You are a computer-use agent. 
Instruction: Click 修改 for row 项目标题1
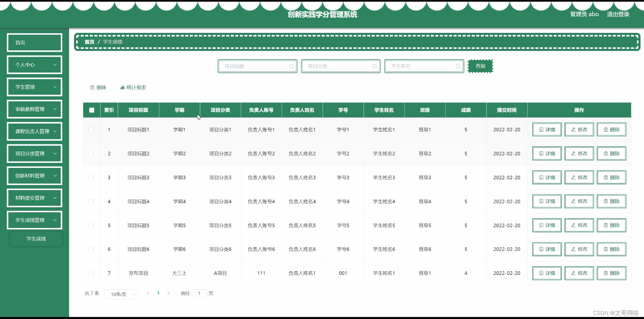pos(579,130)
